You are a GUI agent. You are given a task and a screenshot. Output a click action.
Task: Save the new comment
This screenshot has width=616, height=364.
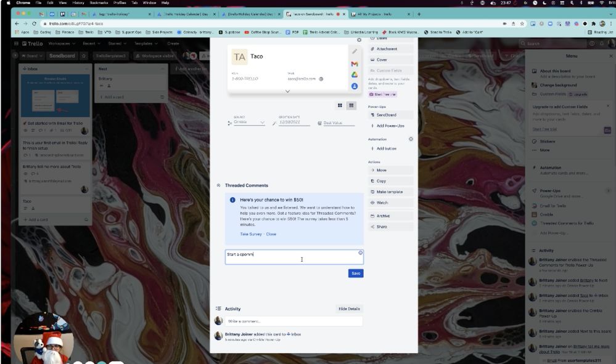tap(355, 273)
